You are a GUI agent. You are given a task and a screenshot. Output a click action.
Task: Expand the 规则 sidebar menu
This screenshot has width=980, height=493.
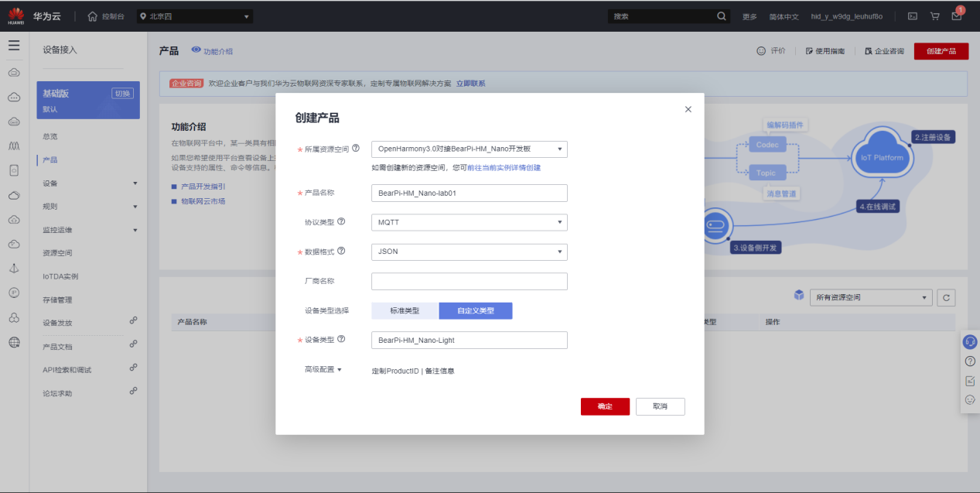tap(90, 207)
